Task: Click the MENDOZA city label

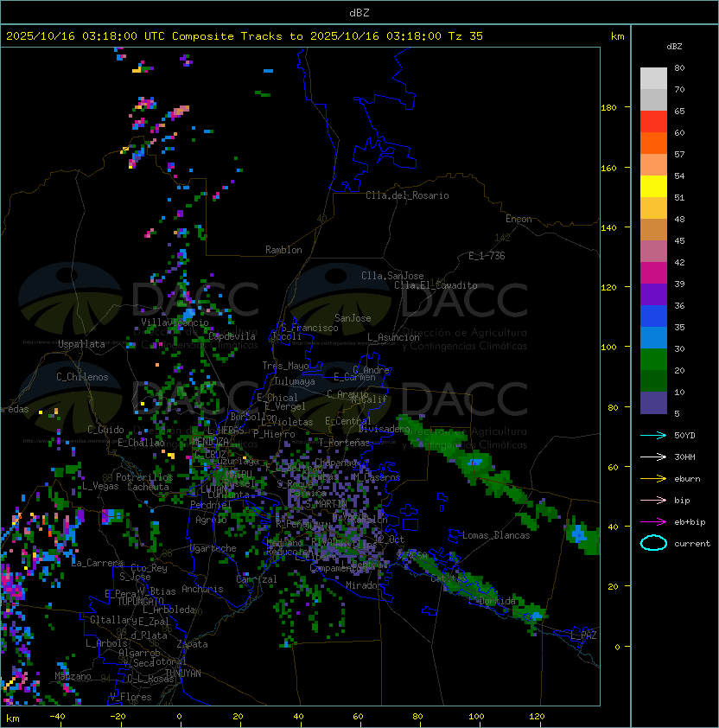Action: point(210,441)
